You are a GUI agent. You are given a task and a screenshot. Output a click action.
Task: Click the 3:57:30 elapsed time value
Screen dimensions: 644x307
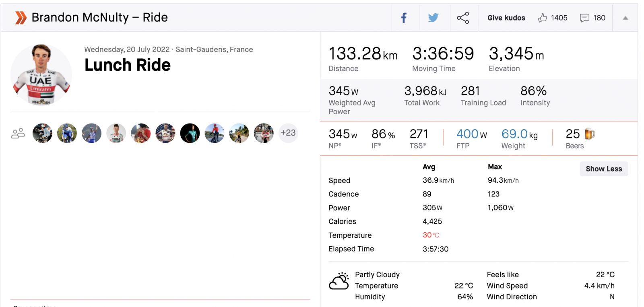pyautogui.click(x=436, y=249)
